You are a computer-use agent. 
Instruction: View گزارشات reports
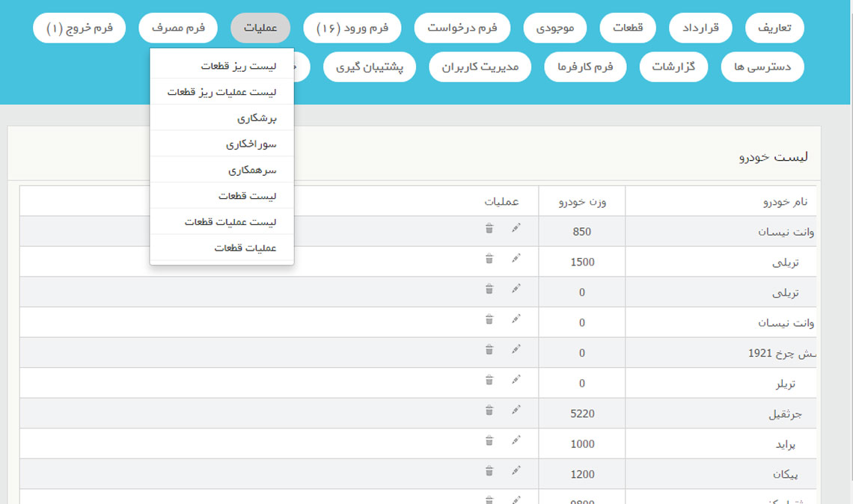tap(673, 67)
